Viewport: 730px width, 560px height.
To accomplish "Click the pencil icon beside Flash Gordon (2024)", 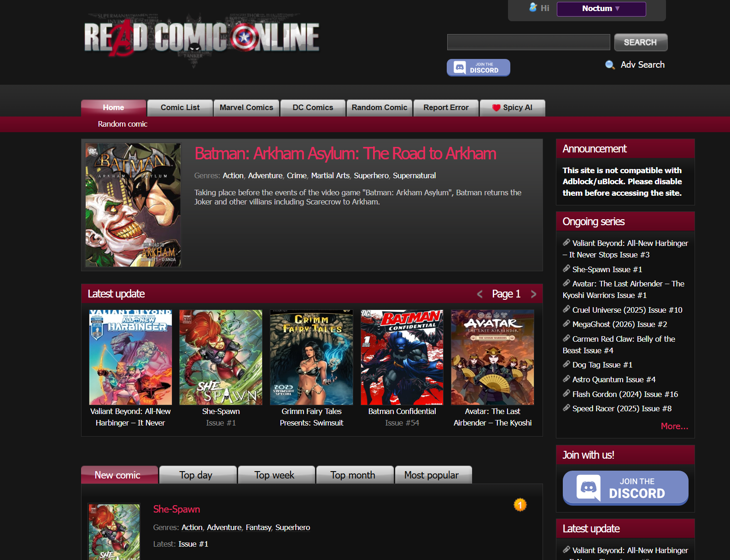I will [566, 394].
